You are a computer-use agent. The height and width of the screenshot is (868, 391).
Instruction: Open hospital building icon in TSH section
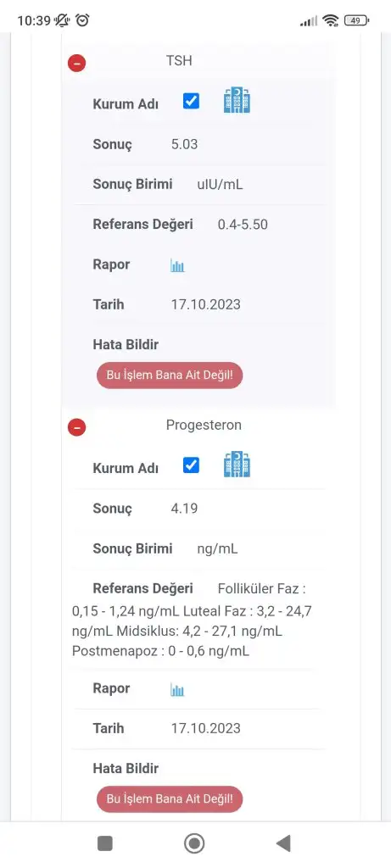click(x=237, y=100)
